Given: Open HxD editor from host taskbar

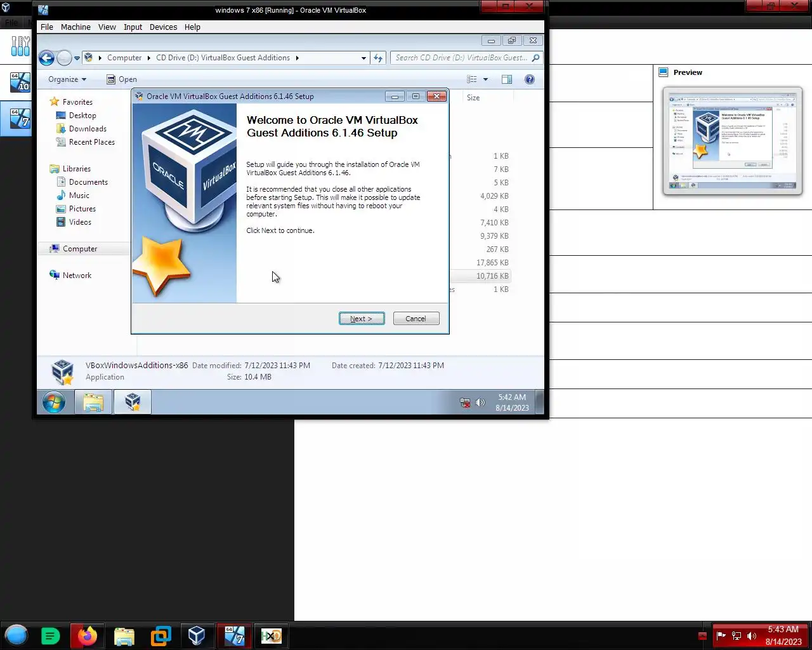Looking at the screenshot, I should (x=271, y=635).
